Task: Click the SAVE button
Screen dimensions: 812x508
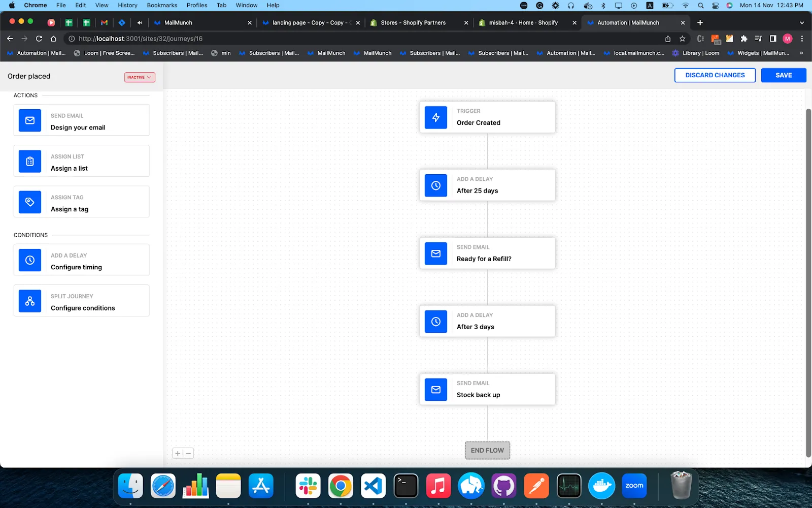Action: 784,75
